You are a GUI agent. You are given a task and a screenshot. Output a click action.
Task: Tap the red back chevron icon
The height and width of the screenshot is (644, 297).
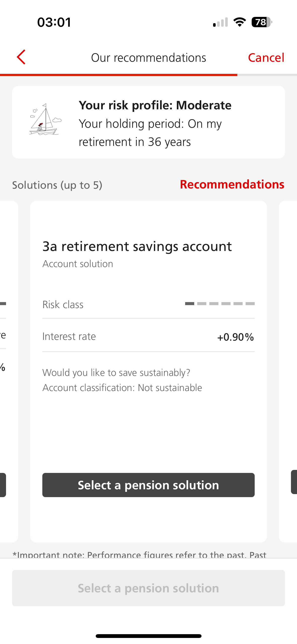pos(21,57)
